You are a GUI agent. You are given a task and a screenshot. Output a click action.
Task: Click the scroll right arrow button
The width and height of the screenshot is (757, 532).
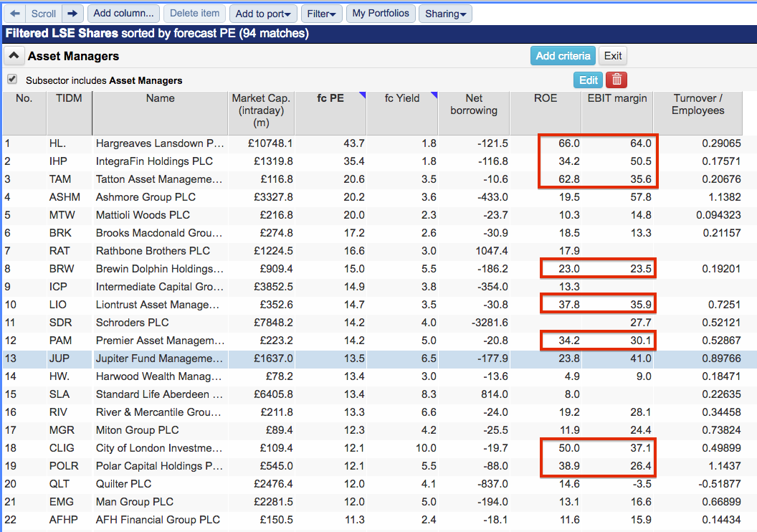coord(72,14)
